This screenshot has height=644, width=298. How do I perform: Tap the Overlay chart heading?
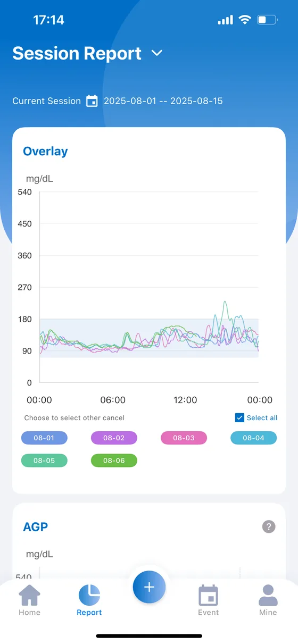click(x=45, y=151)
